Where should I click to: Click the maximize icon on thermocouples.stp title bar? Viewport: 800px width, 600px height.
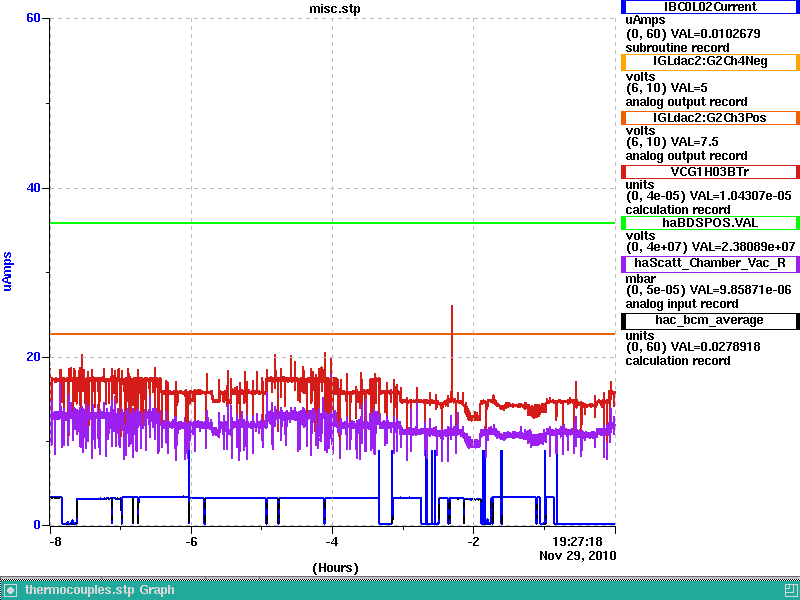(x=791, y=590)
